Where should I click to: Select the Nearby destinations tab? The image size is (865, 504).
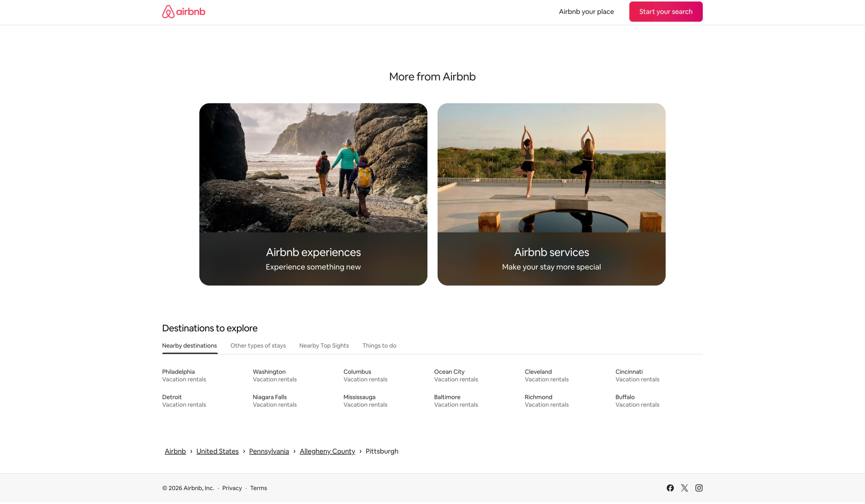(190, 346)
